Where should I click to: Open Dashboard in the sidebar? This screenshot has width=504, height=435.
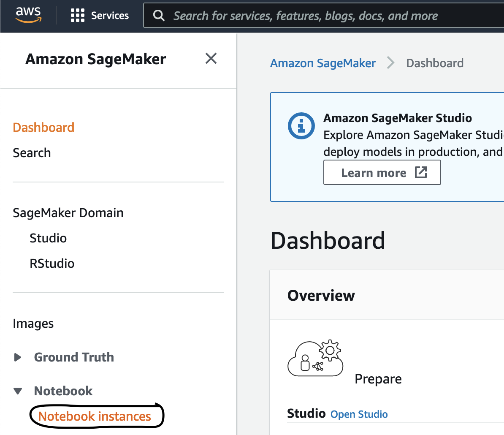pyautogui.click(x=43, y=128)
